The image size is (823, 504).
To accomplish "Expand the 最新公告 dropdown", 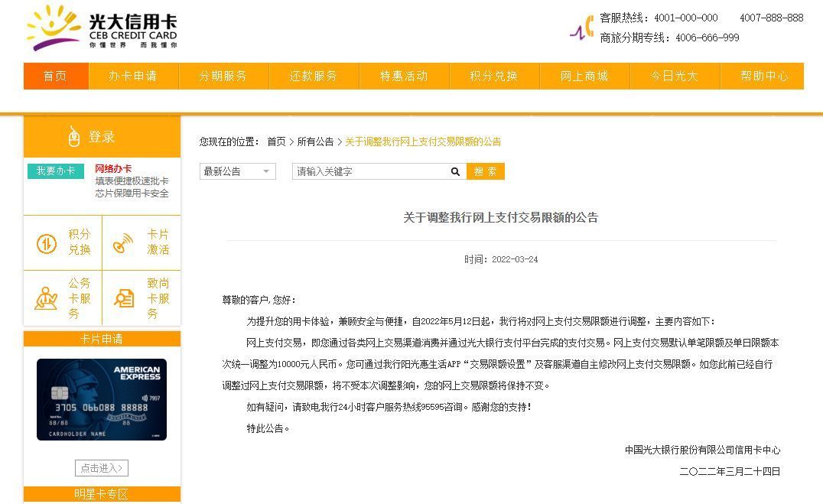I will click(237, 172).
